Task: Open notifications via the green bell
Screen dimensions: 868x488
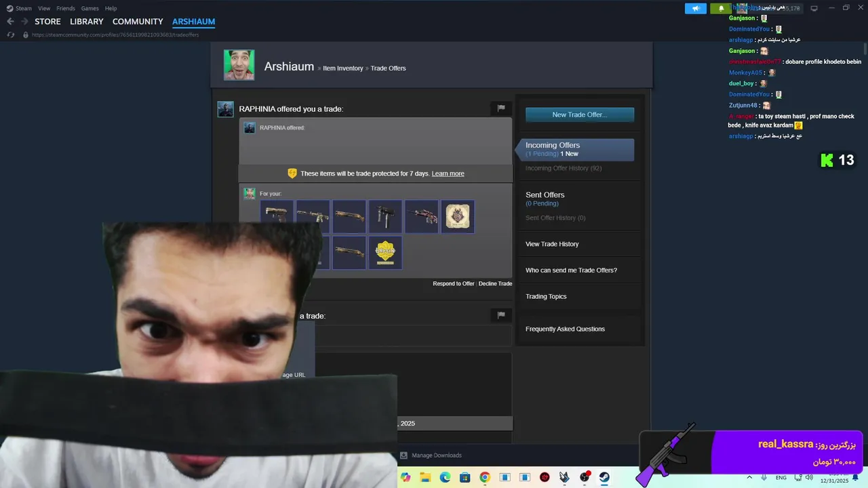Action: tap(721, 8)
